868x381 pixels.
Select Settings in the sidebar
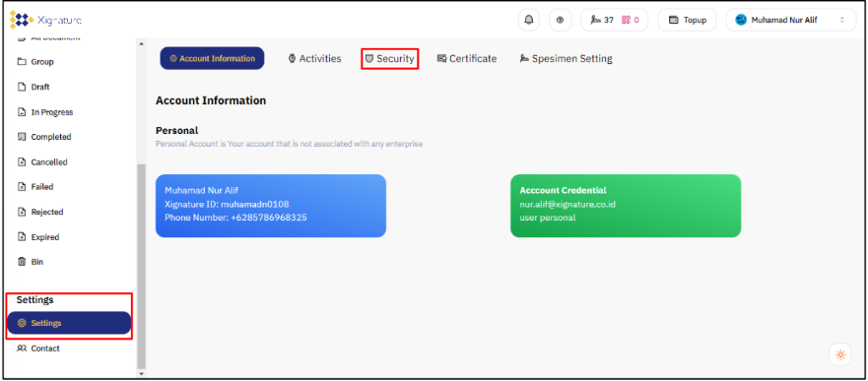click(x=69, y=323)
